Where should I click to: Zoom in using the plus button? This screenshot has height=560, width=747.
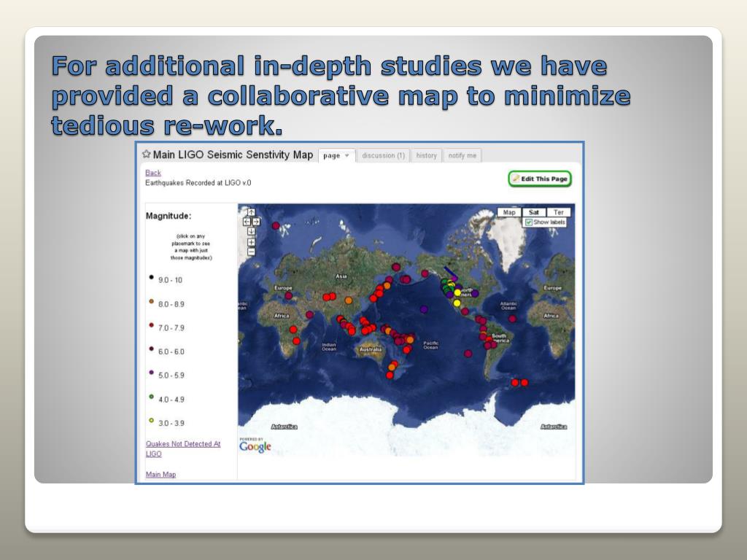[x=251, y=242]
